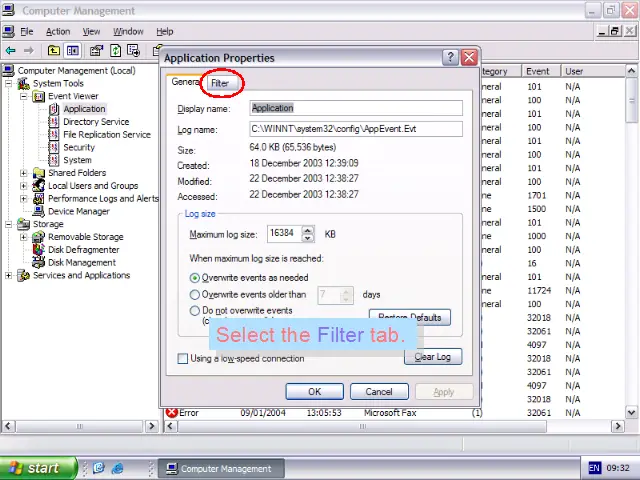Increase maximum log size with up arrow
This screenshot has width=640, height=480.
pyautogui.click(x=308, y=230)
